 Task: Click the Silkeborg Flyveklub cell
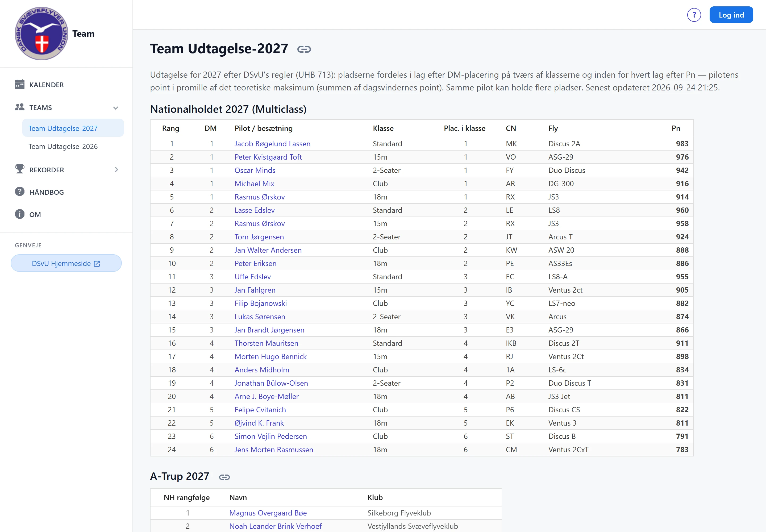point(399,513)
